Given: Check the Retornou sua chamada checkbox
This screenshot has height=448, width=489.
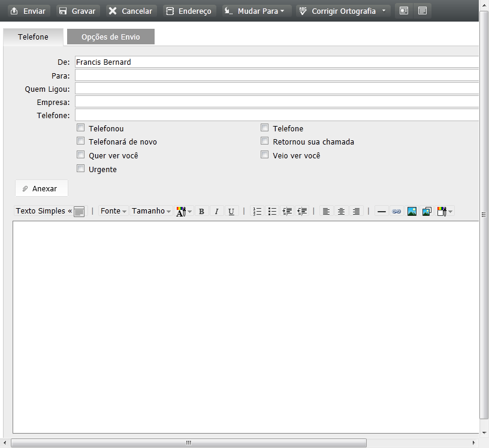Looking at the screenshot, I should tap(265, 141).
